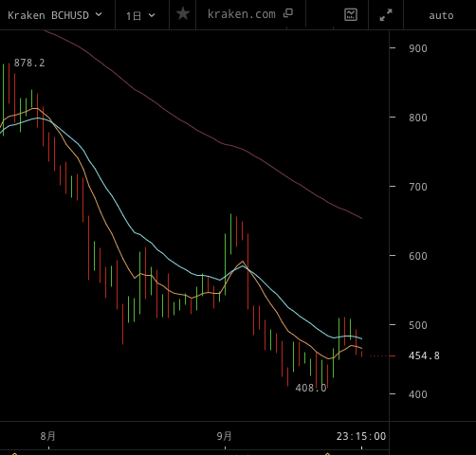The width and height of the screenshot is (476, 455).
Task: Click the 900 price axis label
Action: click(x=418, y=48)
